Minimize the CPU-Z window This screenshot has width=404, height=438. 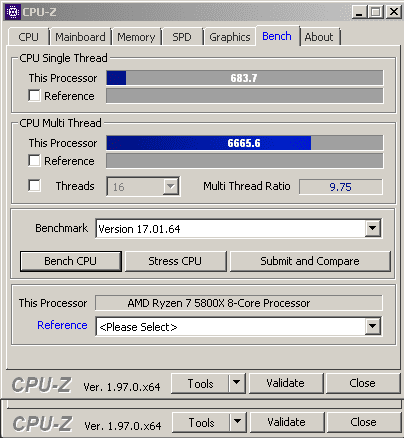click(359, 12)
